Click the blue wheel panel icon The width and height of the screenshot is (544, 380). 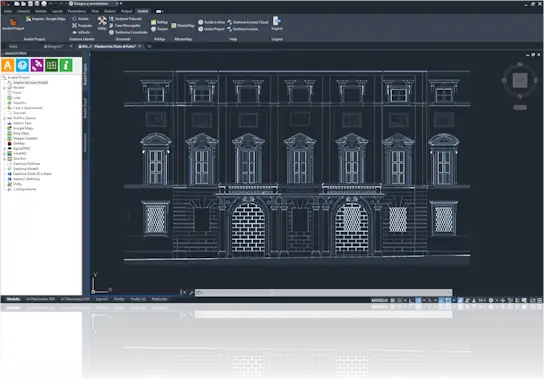click(22, 65)
